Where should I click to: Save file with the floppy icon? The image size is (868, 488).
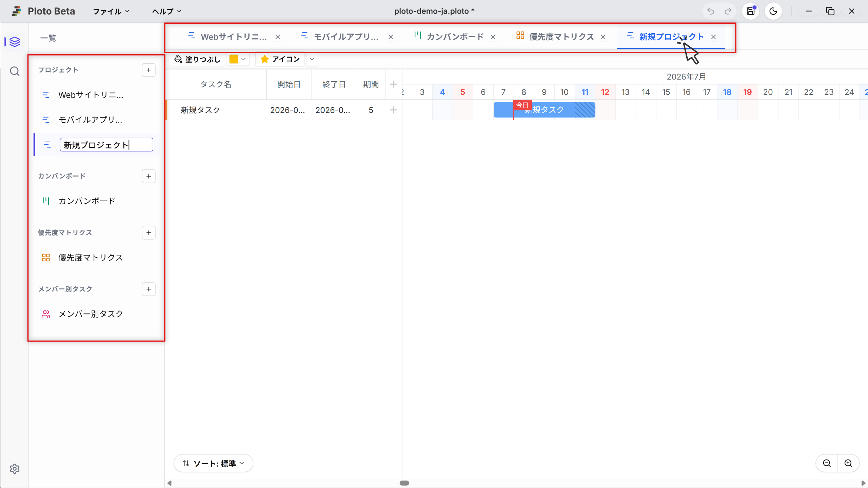751,11
